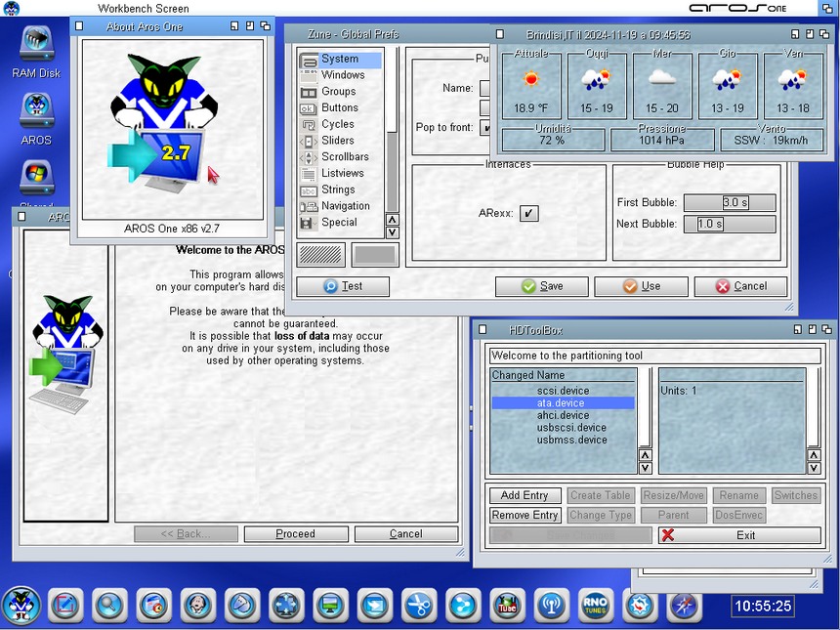The image size is (840, 630).
Task: Click the Test button in Zune prefs
Action: coord(343,286)
